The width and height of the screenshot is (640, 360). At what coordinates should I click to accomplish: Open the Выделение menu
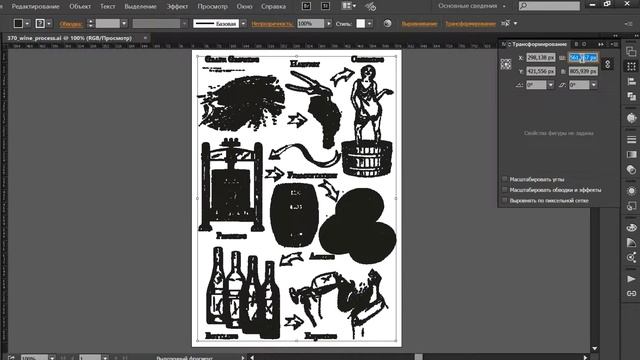pos(140,7)
